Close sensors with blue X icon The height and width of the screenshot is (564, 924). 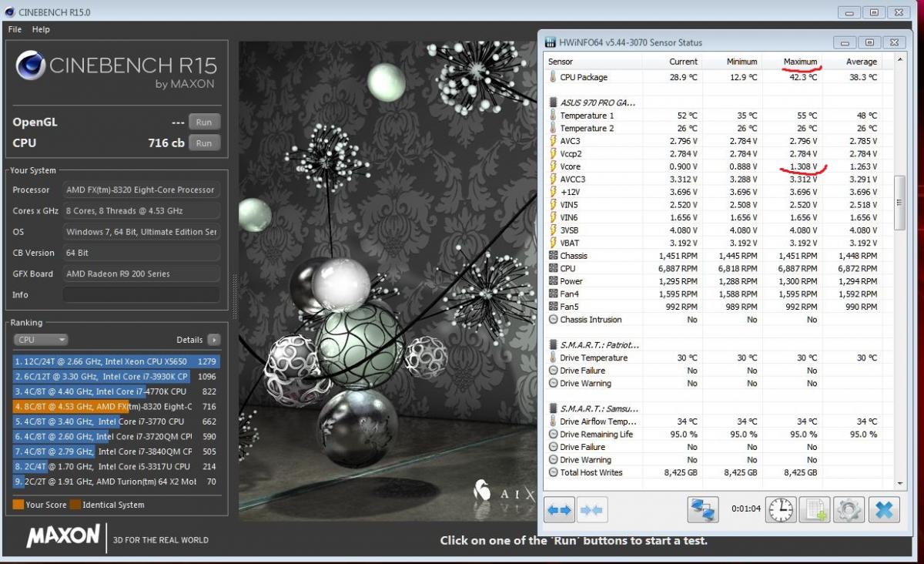click(884, 510)
